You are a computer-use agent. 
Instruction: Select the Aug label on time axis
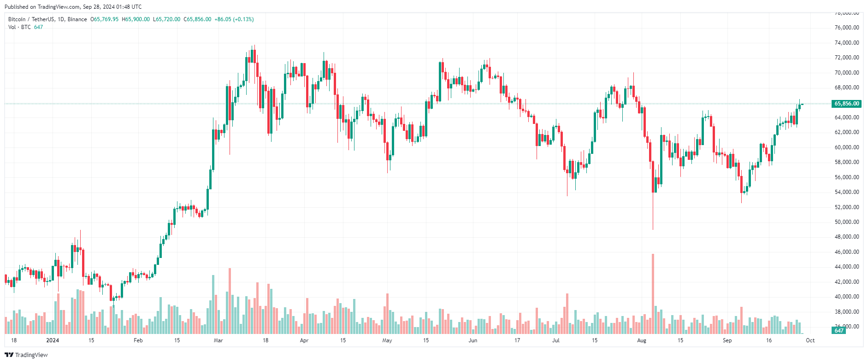coord(642,340)
